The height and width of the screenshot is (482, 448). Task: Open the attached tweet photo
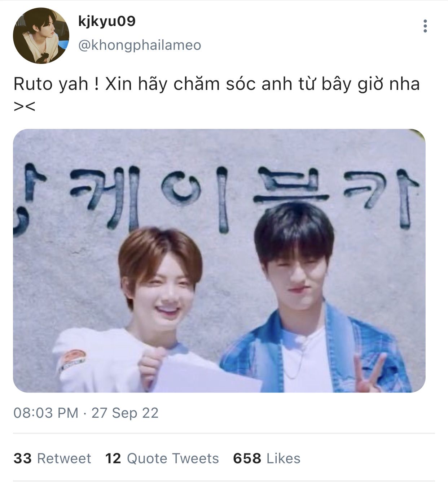(219, 261)
